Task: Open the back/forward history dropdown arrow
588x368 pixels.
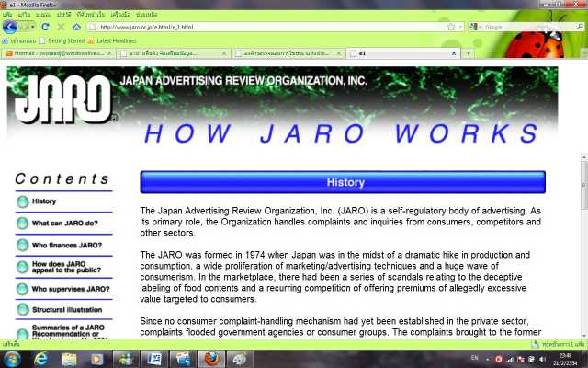Action: [x=33, y=27]
